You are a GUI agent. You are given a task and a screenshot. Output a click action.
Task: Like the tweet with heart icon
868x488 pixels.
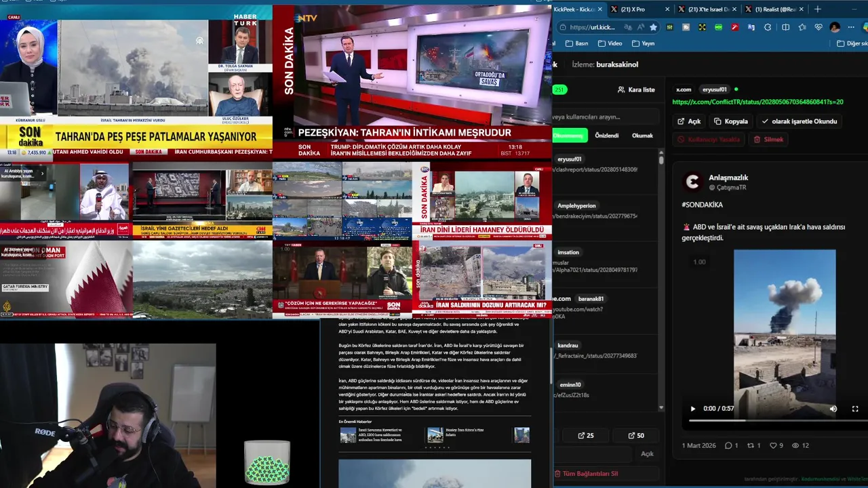(x=772, y=445)
